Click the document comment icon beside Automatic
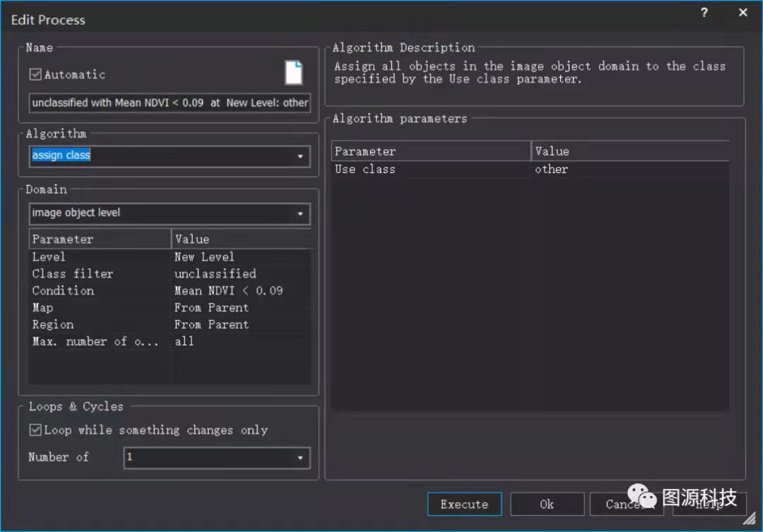The image size is (763, 532). point(293,73)
